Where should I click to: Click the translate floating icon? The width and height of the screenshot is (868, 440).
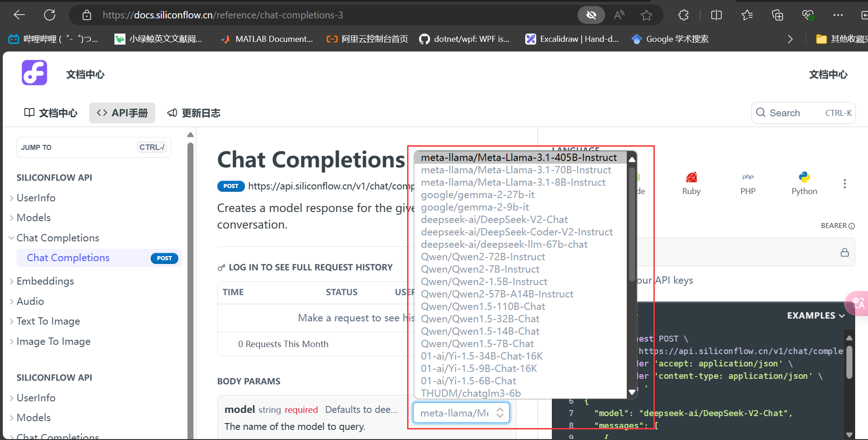[857, 303]
